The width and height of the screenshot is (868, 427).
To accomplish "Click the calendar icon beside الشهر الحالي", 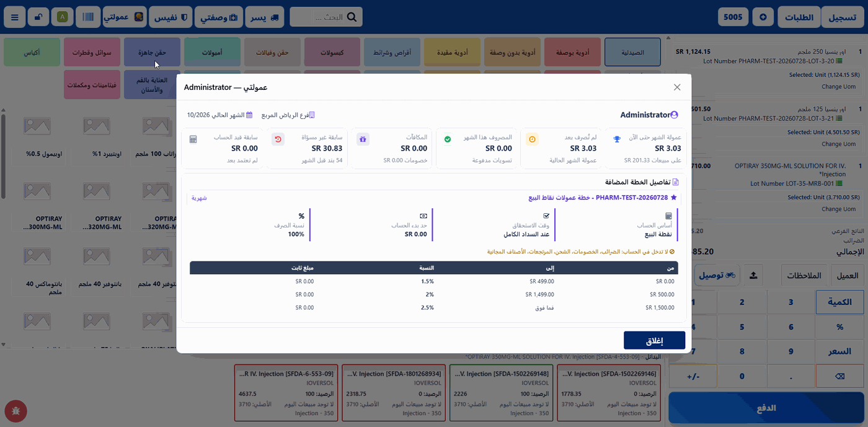I will [x=249, y=115].
